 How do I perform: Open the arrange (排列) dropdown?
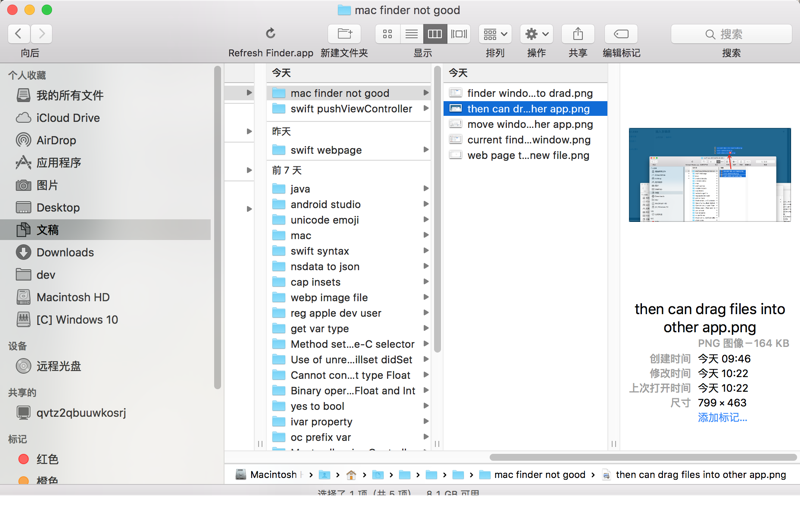tap(495, 34)
